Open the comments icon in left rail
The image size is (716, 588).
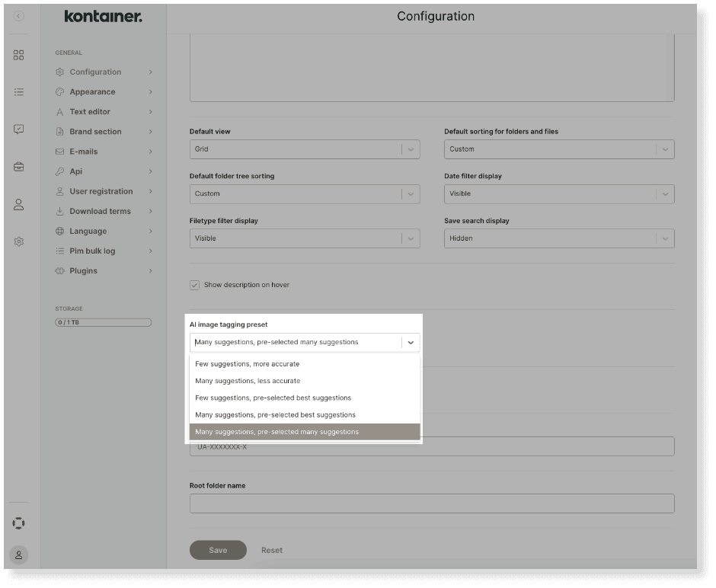click(19, 129)
